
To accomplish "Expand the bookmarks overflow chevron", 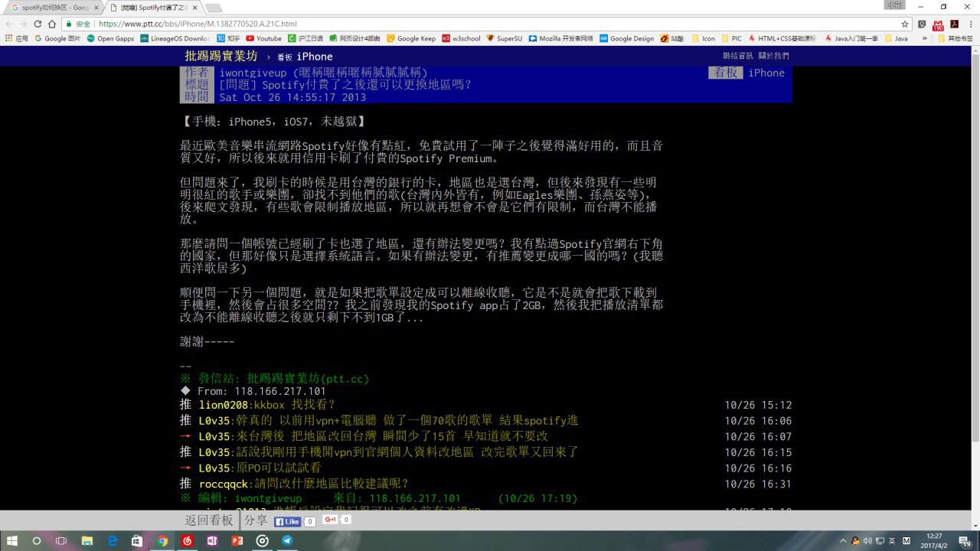I will tap(924, 38).
